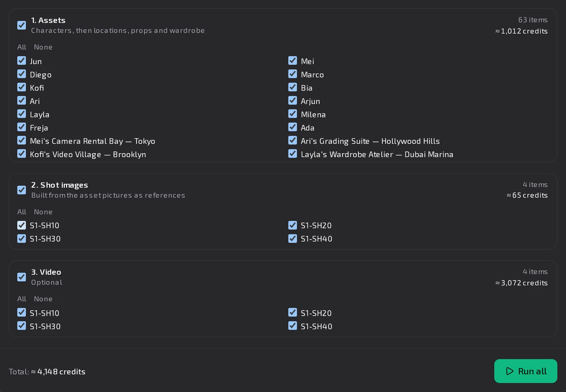Disable the Milena asset

tap(293, 114)
